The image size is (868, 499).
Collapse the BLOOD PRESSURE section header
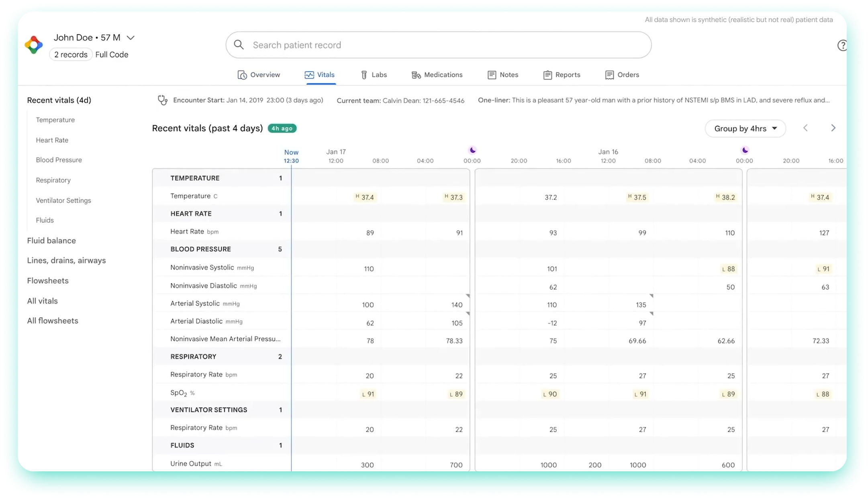(222, 249)
